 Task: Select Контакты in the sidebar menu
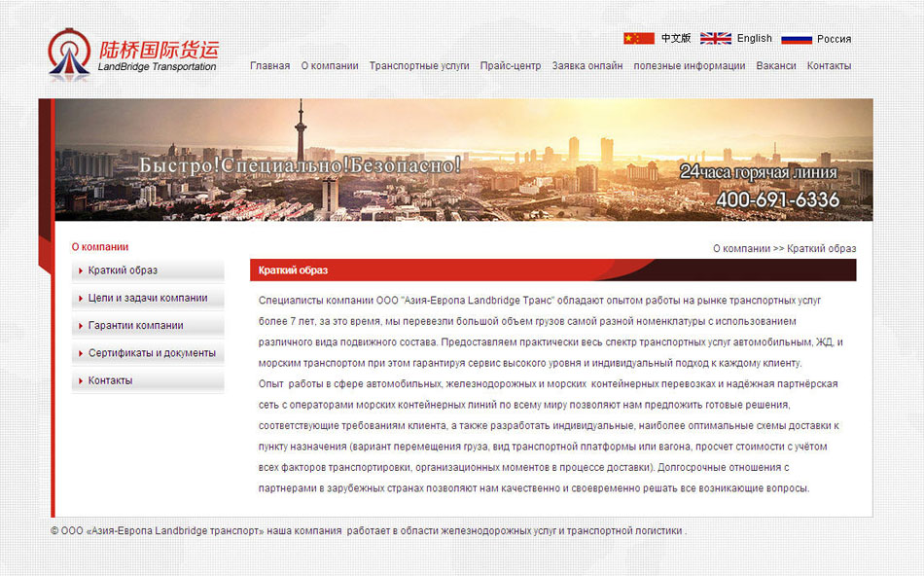pyautogui.click(x=148, y=380)
